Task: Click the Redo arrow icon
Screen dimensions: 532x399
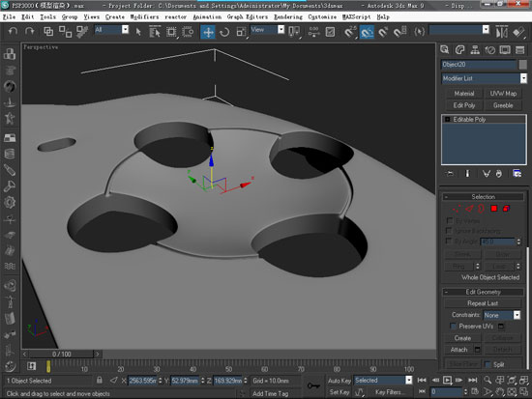Action: point(30,32)
